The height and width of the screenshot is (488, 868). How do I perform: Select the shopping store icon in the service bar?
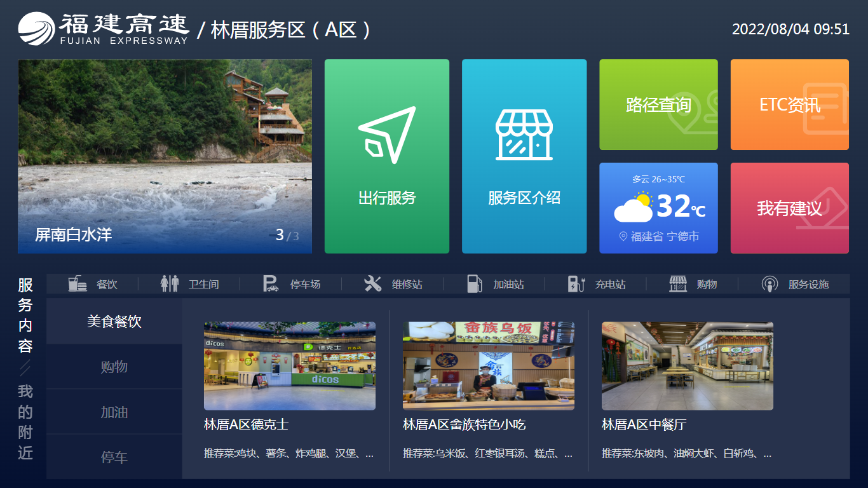click(678, 284)
